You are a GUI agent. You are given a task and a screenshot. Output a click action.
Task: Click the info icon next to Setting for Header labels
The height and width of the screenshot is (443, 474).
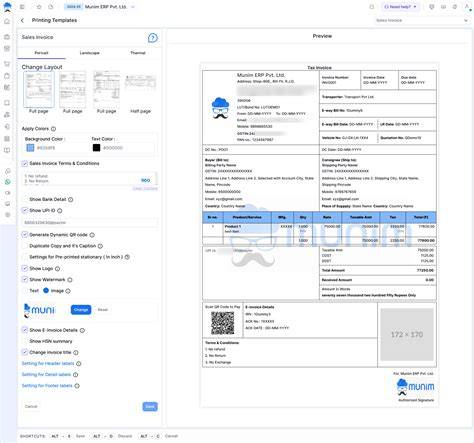79,364
